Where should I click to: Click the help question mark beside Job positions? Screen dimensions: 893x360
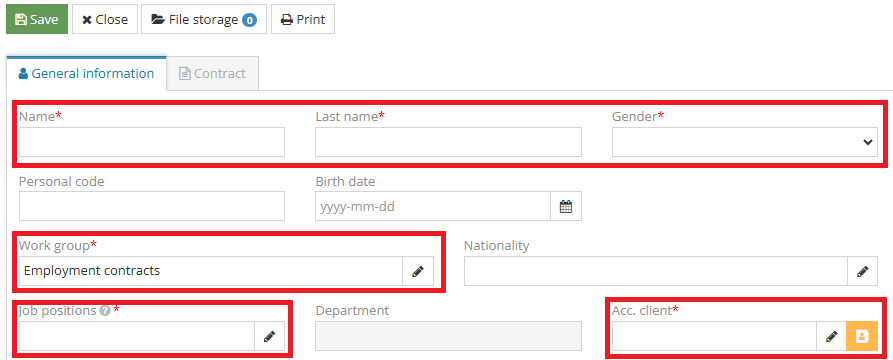point(104,311)
